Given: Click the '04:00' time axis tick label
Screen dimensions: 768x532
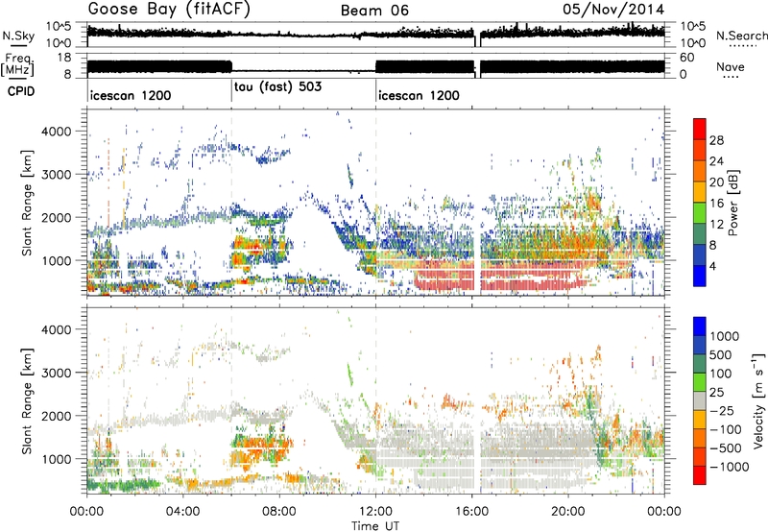Looking at the screenshot, I should click(x=183, y=512).
